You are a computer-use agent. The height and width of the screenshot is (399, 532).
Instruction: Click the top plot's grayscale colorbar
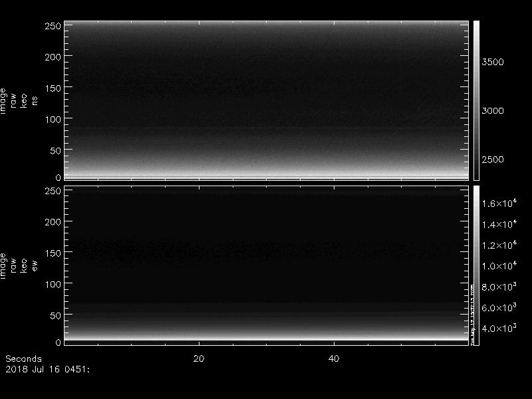(x=476, y=100)
